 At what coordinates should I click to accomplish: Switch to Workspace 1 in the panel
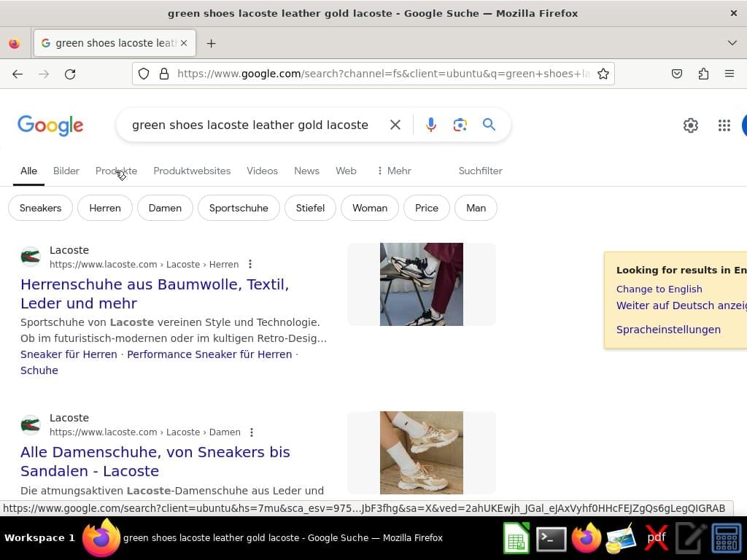click(39, 538)
